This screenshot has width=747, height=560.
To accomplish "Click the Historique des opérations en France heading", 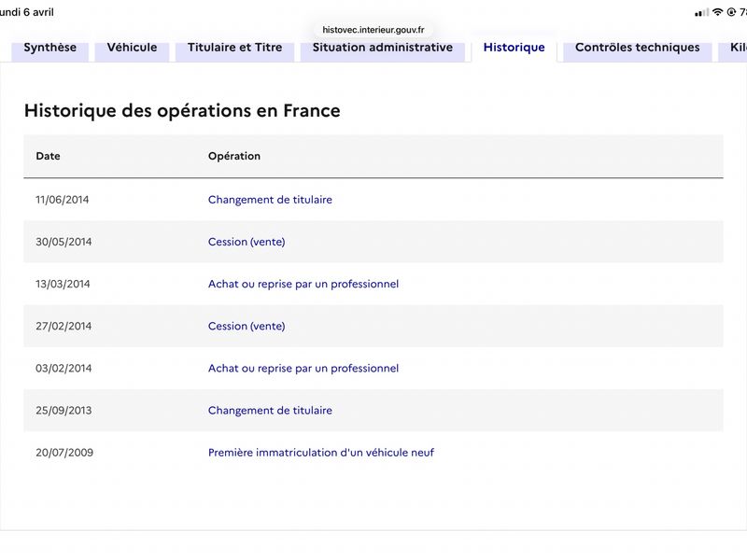I will click(182, 110).
